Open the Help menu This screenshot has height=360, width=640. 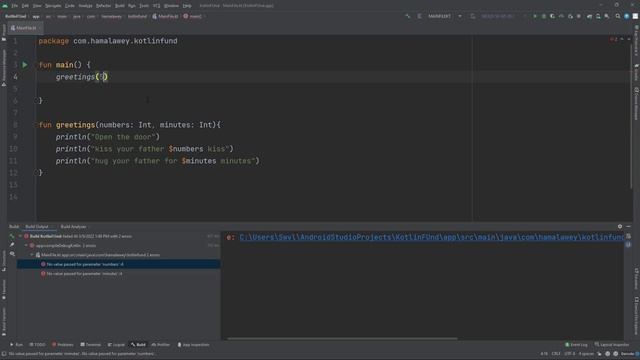pos(187,6)
